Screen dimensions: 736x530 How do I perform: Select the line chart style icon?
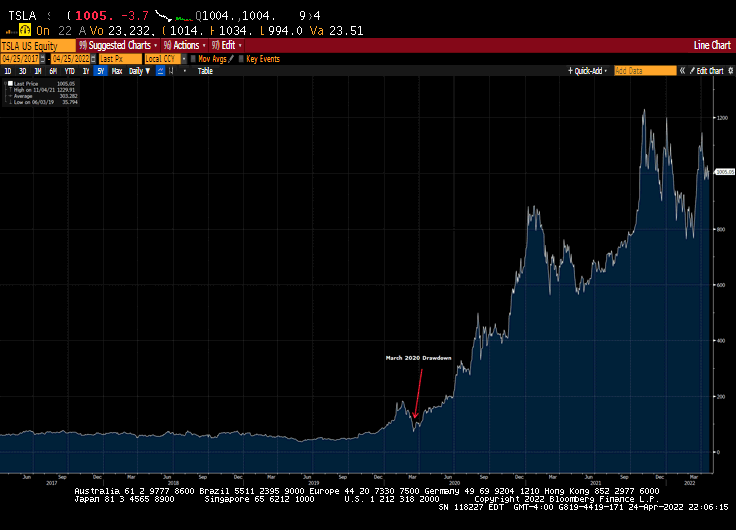(x=161, y=71)
